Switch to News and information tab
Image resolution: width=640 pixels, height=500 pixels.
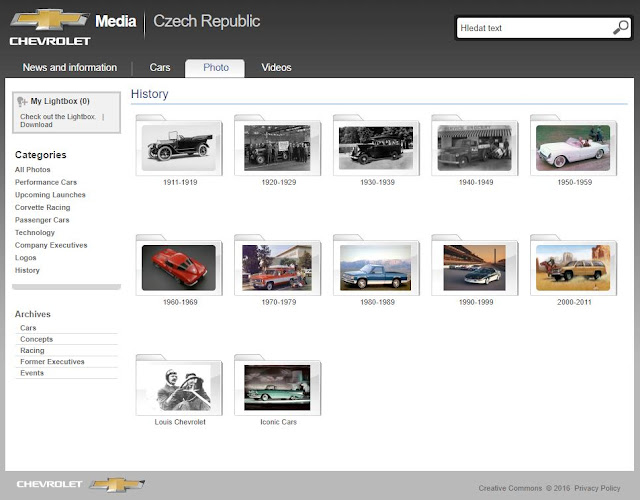(70, 67)
